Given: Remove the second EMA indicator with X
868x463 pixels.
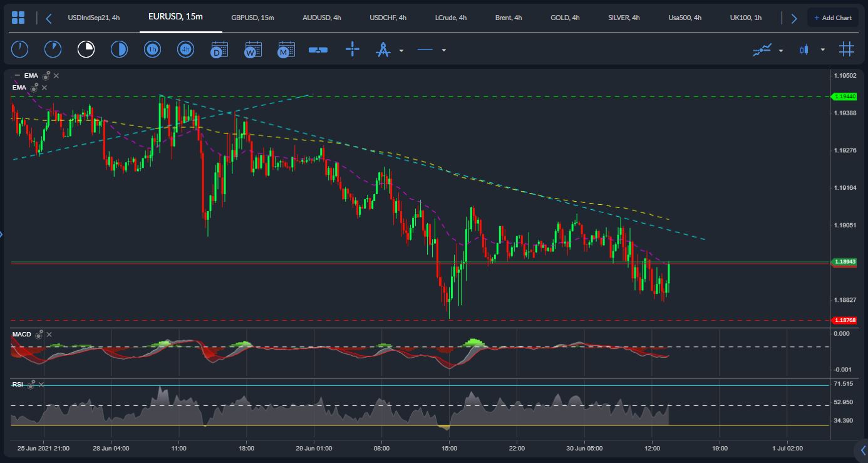Looking at the screenshot, I should [44, 88].
